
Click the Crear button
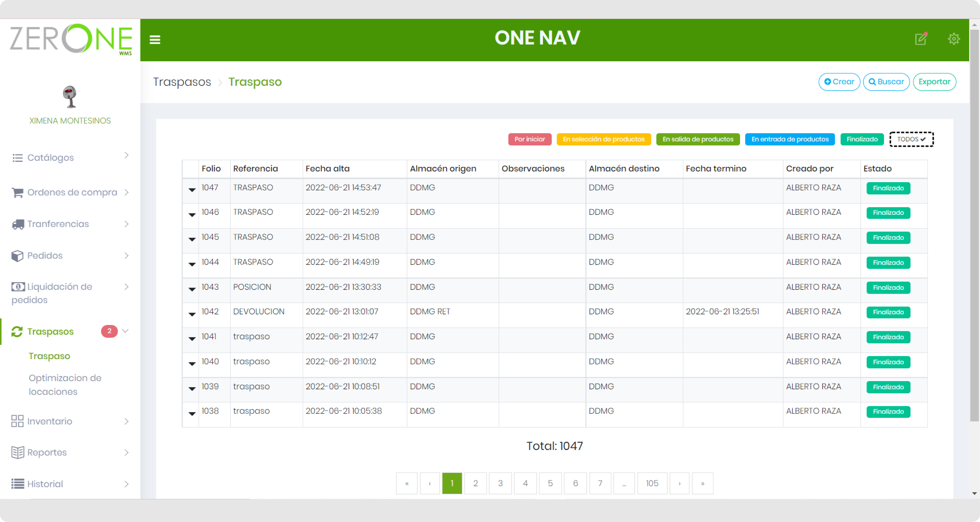tap(839, 82)
